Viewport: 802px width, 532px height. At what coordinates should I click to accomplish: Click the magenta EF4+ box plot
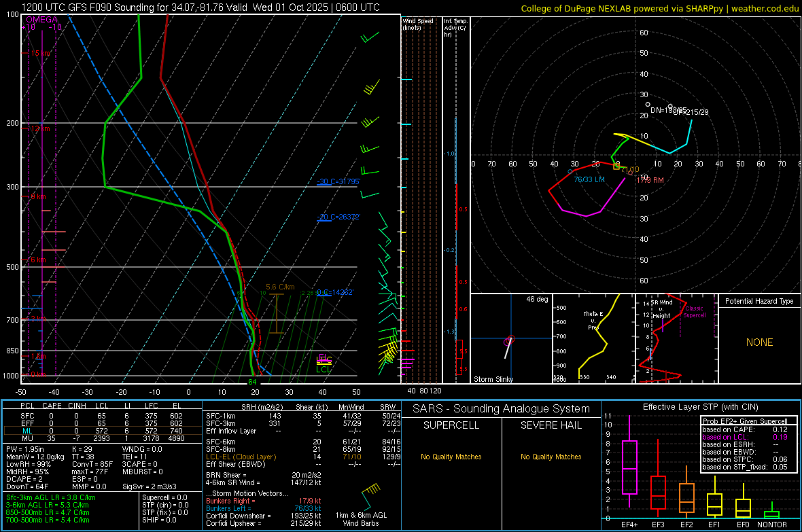[x=629, y=462]
